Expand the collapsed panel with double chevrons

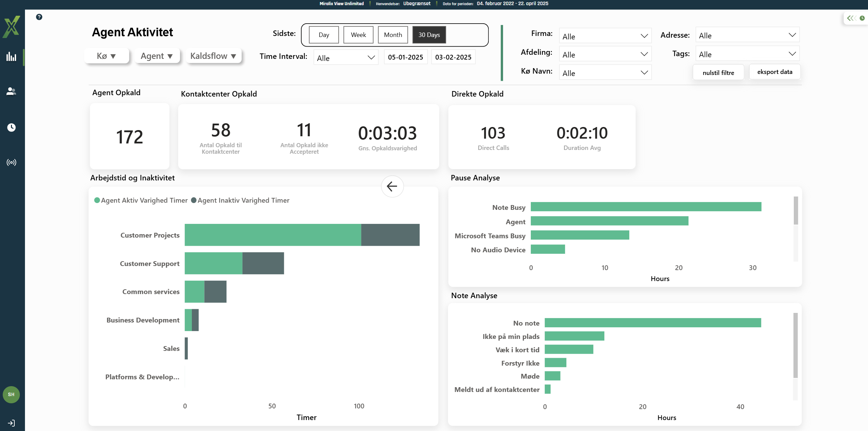pyautogui.click(x=851, y=18)
